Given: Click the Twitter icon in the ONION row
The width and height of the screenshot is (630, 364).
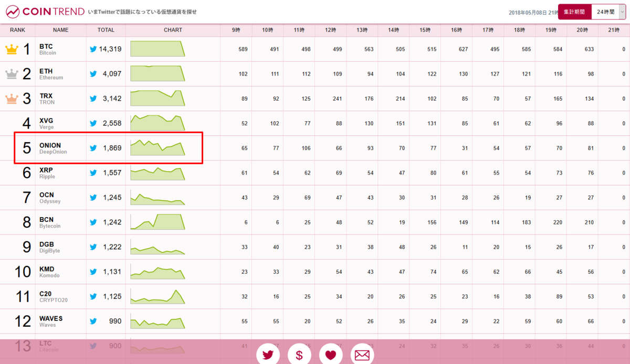Looking at the screenshot, I should point(93,148).
